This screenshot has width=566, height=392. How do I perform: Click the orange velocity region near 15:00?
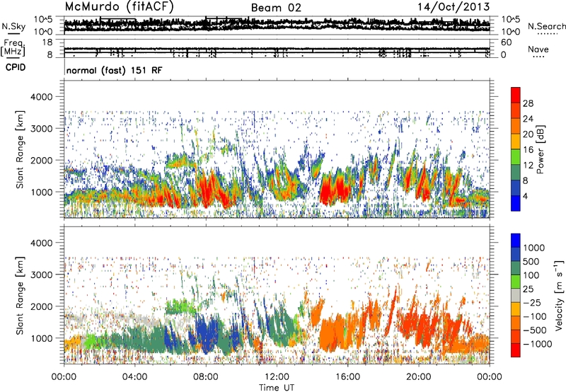coord(334,334)
